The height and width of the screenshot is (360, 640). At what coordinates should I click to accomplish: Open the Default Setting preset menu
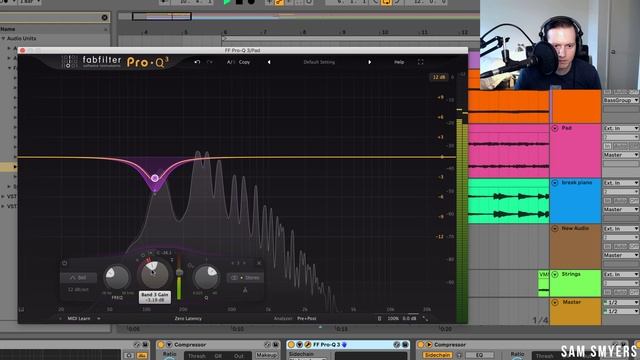319,62
